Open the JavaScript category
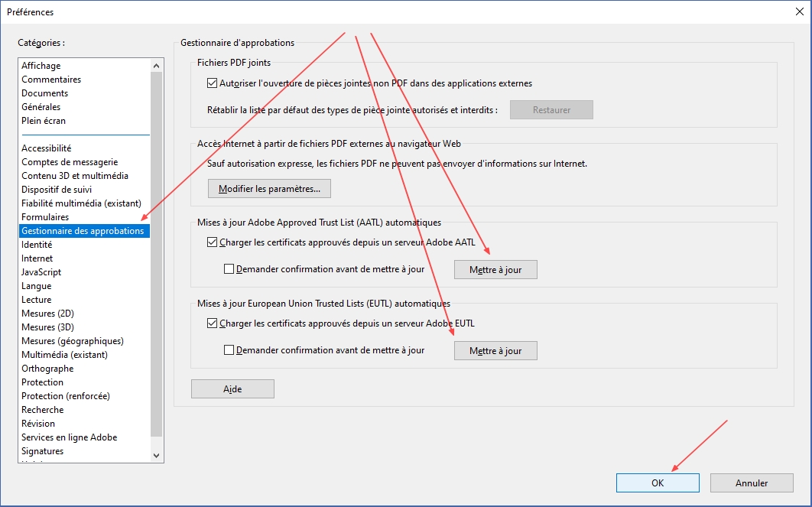This screenshot has width=812, height=507. 41,272
